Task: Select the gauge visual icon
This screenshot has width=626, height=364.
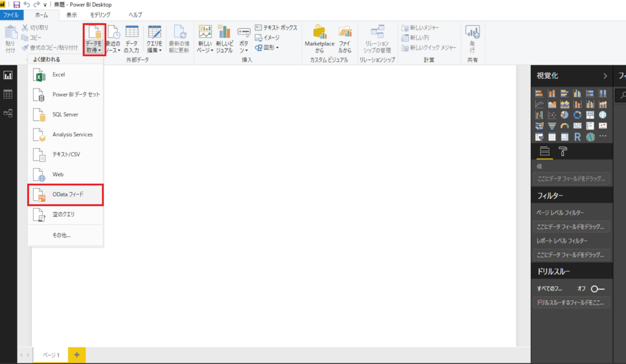Action: point(565,126)
